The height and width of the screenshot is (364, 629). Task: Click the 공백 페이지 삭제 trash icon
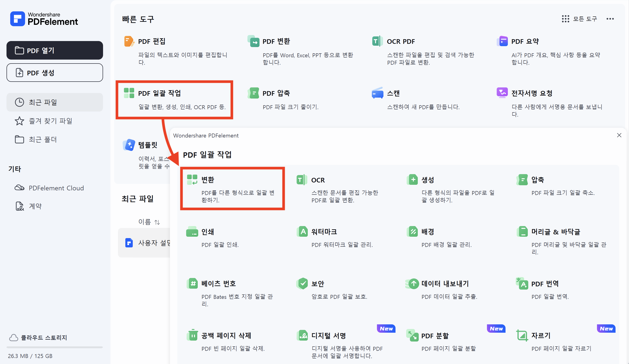(x=192, y=335)
